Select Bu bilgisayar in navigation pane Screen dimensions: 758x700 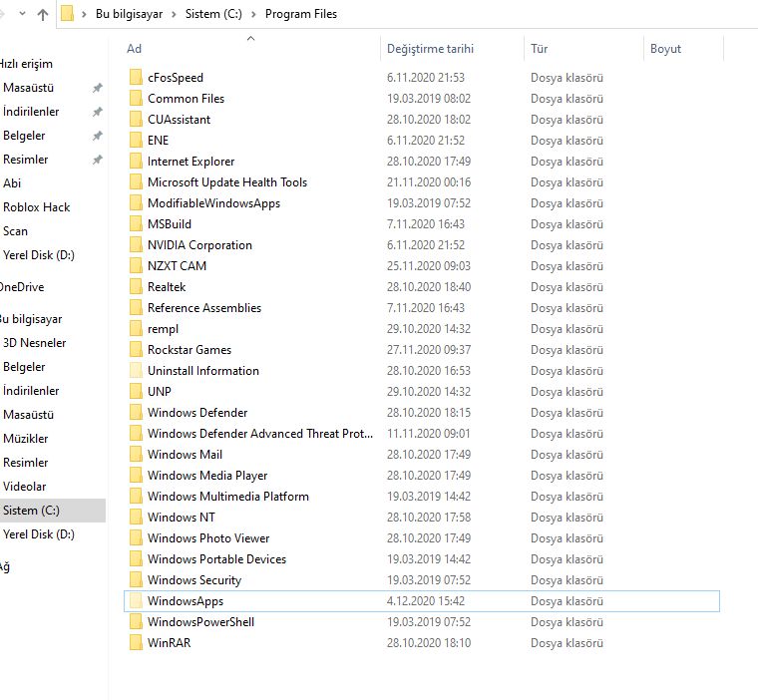31,319
